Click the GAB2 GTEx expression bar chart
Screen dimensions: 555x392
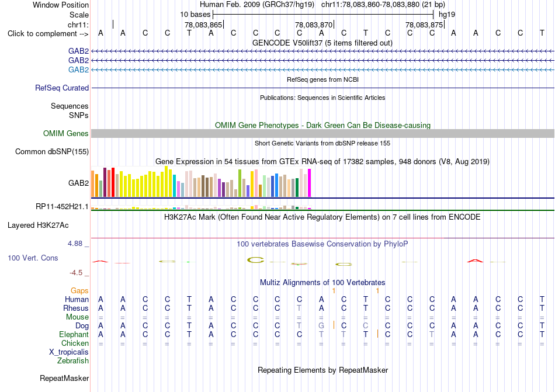201,182
